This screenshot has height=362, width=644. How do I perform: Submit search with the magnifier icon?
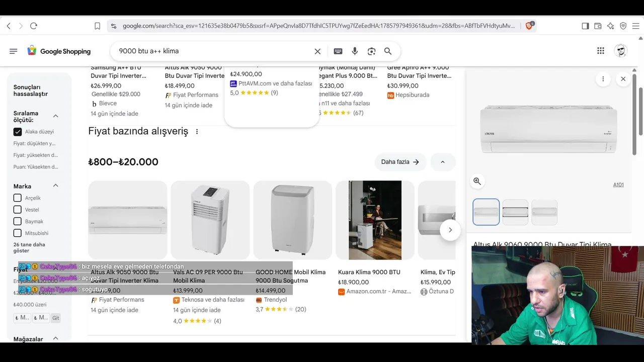click(x=388, y=51)
